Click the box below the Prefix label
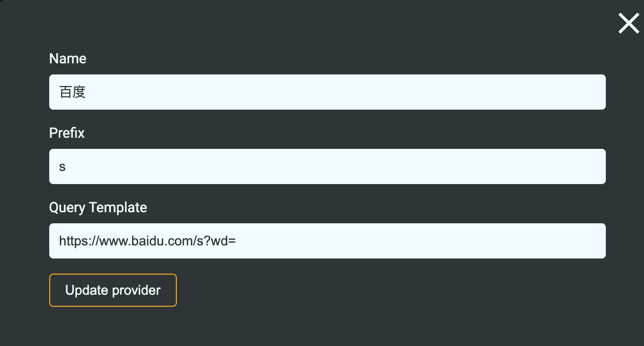The width and height of the screenshot is (644, 346). pyautogui.click(x=327, y=166)
